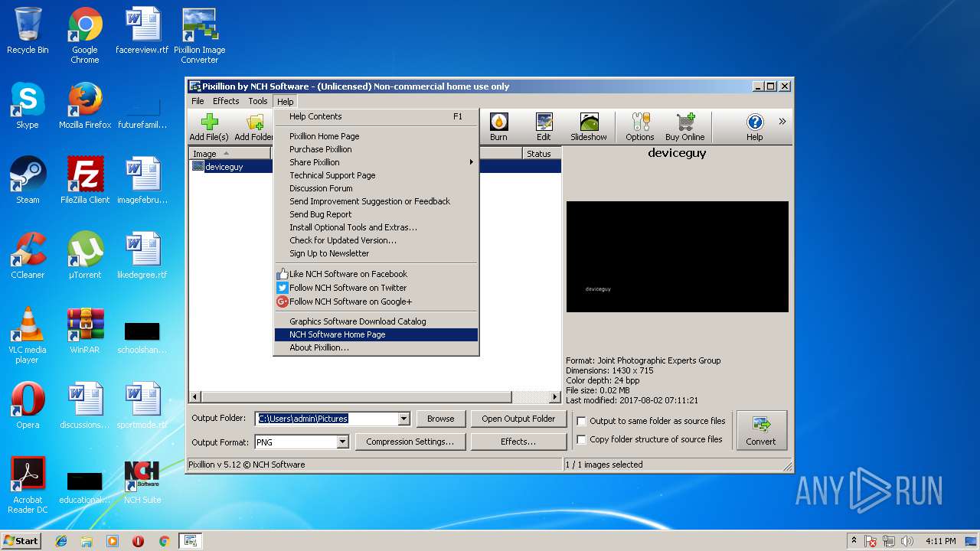Select NCH Software Home Page entry
Viewport: 980px width, 551px height.
coord(376,334)
